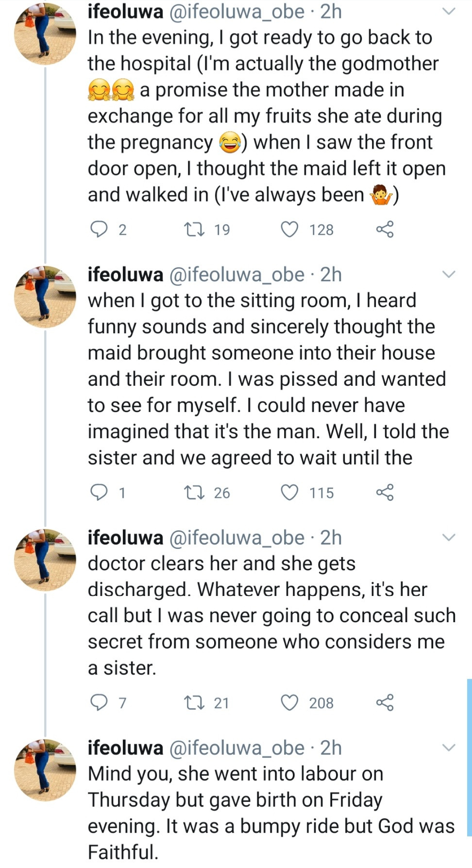Open the dropdown chevron on the first tweet
The width and height of the screenshot is (472, 868).
447,11
